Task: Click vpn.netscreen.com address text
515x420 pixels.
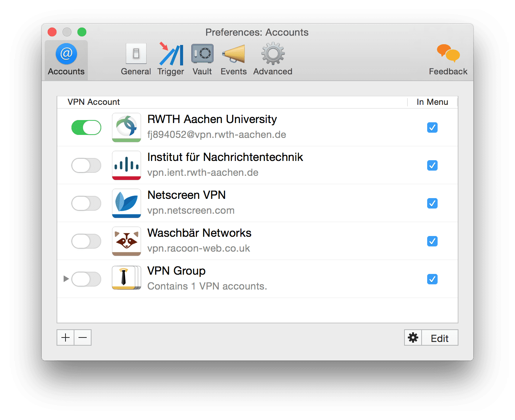Action: click(191, 210)
